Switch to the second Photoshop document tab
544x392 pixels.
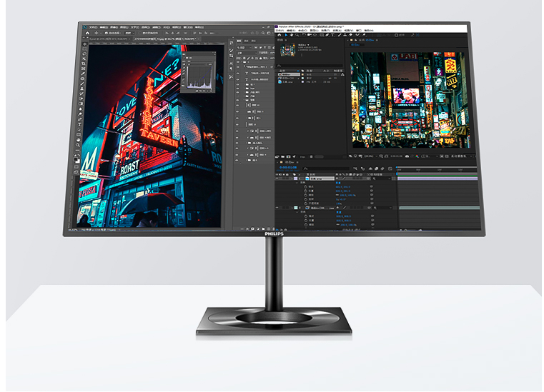[x=165, y=39]
